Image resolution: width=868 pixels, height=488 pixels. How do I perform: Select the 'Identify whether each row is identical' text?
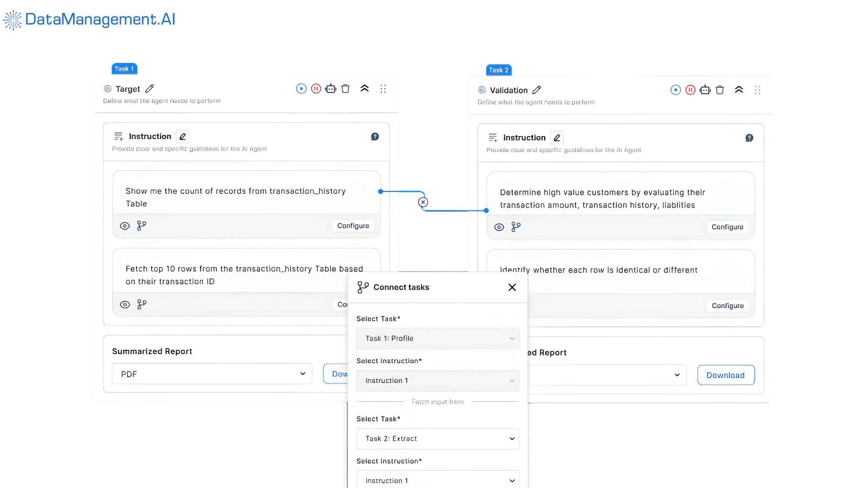[598, 270]
